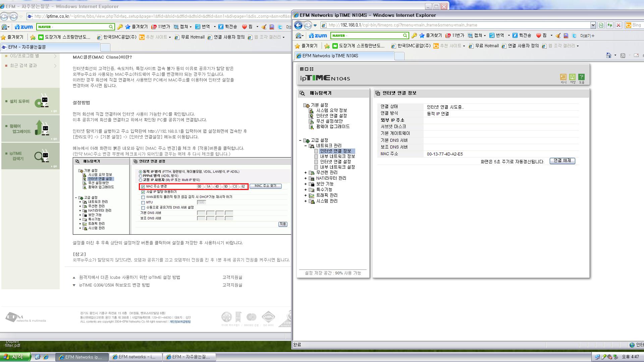The width and height of the screenshot is (644, 362).
Task: Open the 개인정보취급방침 link in the FAQ footer
Action: click(x=180, y=322)
